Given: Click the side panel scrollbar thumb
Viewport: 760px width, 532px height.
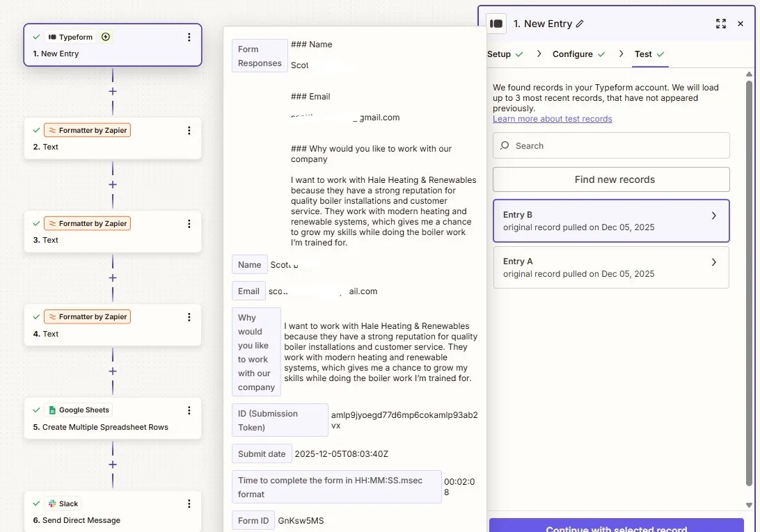Looking at the screenshot, I should (749, 284).
